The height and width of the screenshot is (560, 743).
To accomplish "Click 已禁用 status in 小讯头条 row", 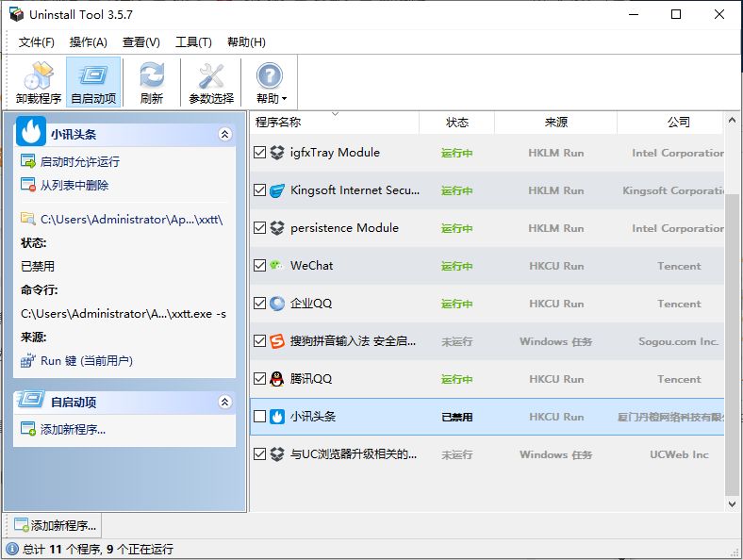I will 456,417.
